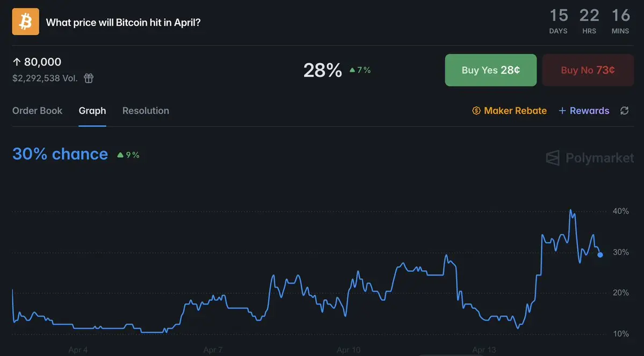Click the plus icon before Rewards
The height and width of the screenshot is (356, 644).
click(562, 111)
